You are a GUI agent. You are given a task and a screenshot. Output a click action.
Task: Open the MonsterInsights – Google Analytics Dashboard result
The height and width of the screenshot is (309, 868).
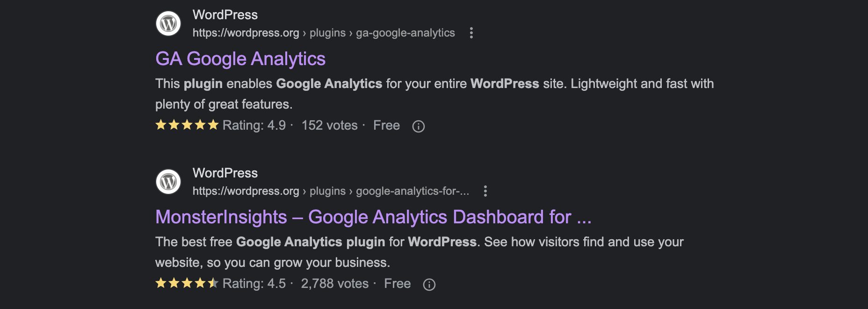373,217
